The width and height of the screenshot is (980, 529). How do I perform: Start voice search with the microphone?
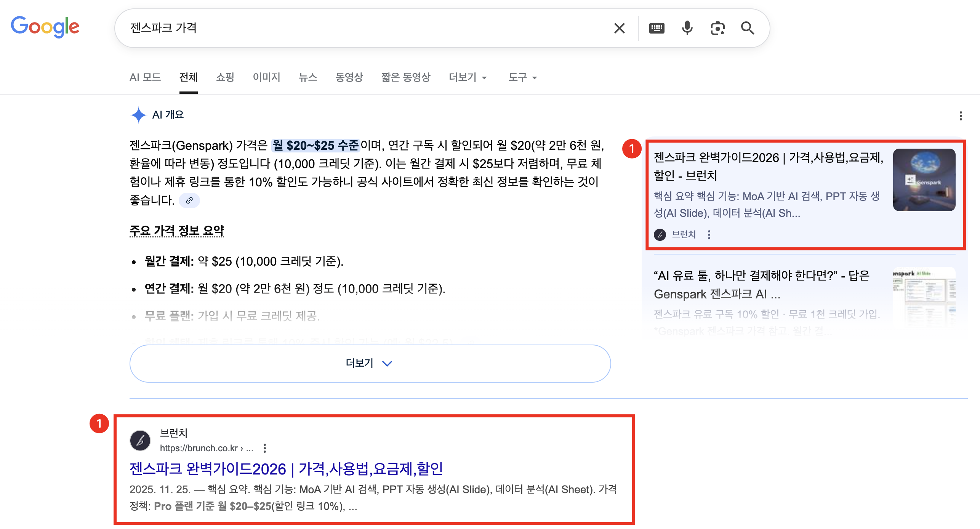tap(687, 27)
